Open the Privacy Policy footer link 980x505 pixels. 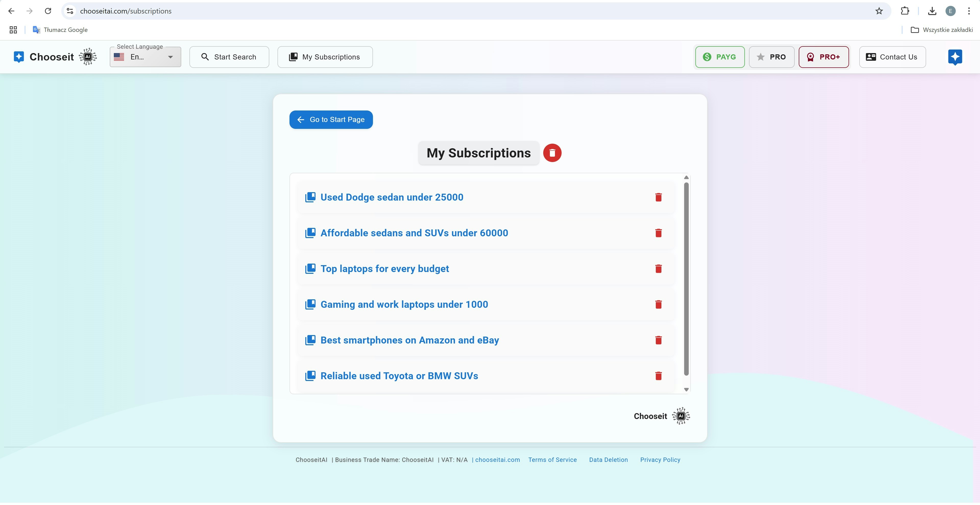tap(660, 460)
